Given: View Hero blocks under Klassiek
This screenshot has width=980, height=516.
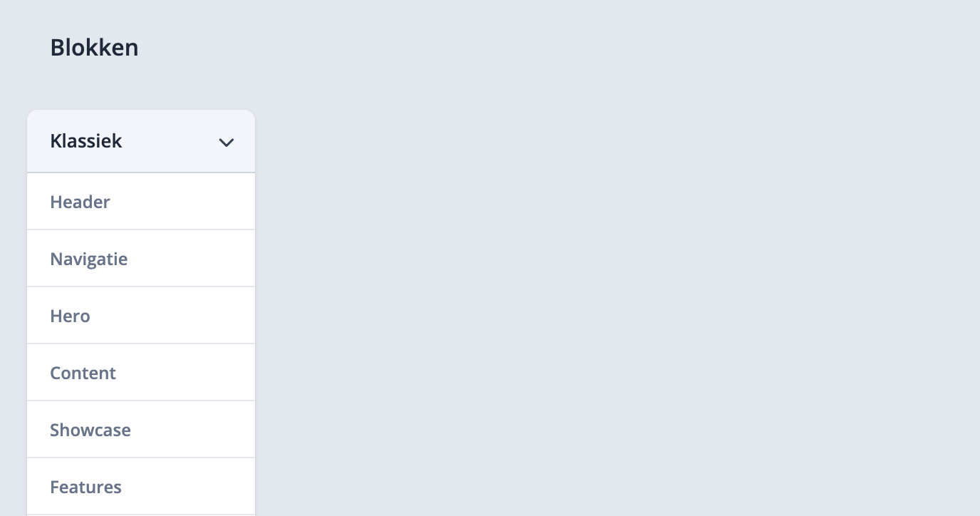Looking at the screenshot, I should pyautogui.click(x=141, y=316).
